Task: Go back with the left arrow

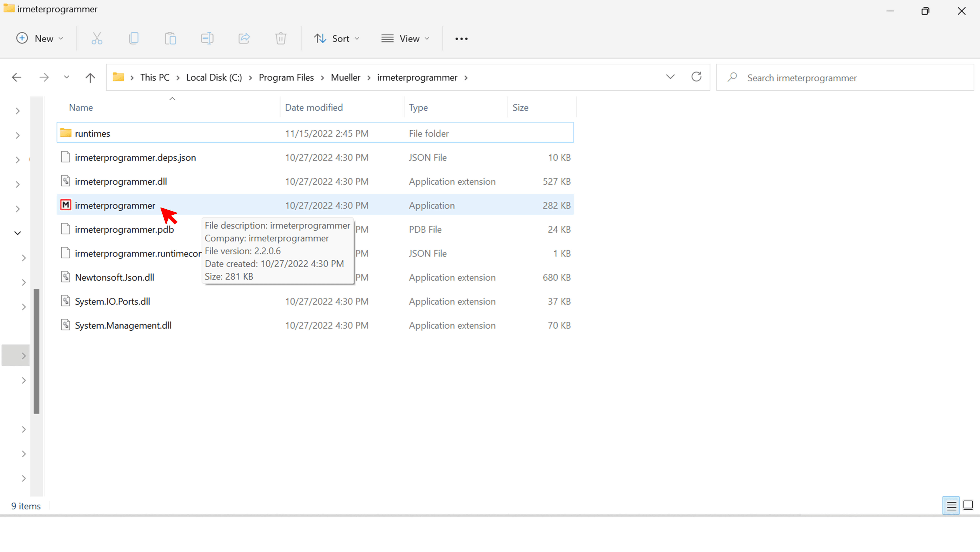Action: [16, 78]
